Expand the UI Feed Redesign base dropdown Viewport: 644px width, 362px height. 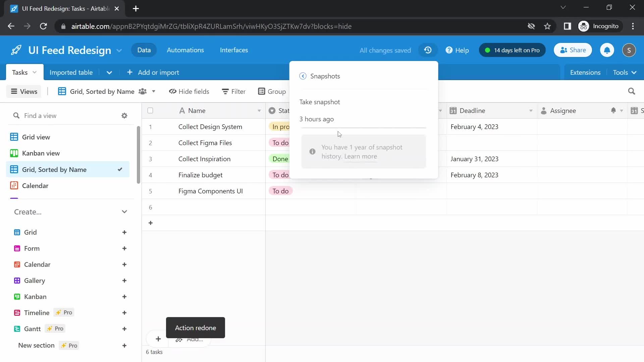(x=118, y=50)
